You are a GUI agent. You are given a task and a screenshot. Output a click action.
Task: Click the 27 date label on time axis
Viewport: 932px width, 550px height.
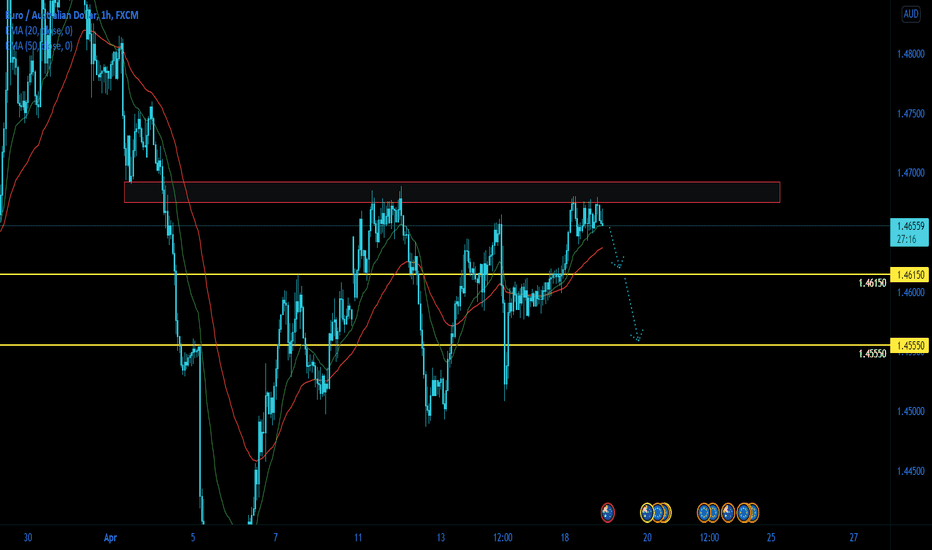point(854,538)
